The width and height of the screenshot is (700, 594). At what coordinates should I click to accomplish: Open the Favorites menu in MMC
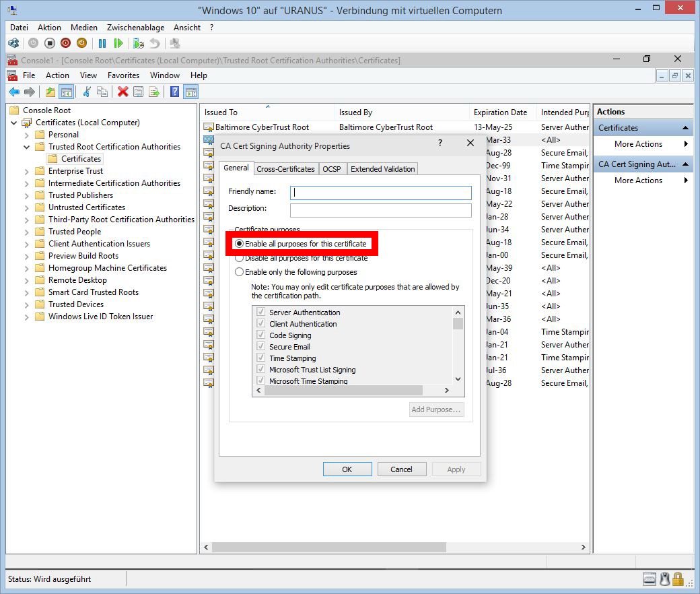click(123, 75)
